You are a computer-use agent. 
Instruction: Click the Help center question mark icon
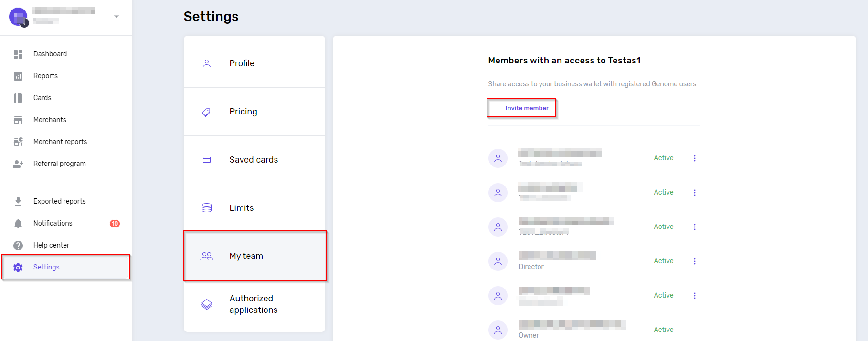[x=18, y=246]
